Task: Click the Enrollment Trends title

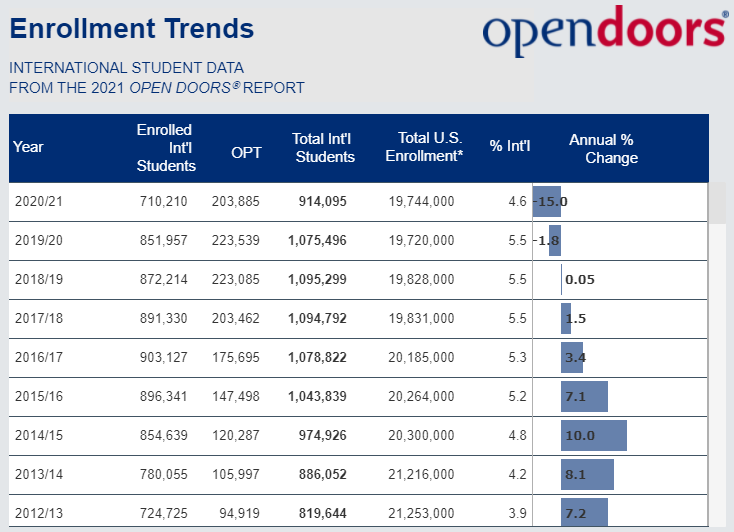Action: (131, 28)
